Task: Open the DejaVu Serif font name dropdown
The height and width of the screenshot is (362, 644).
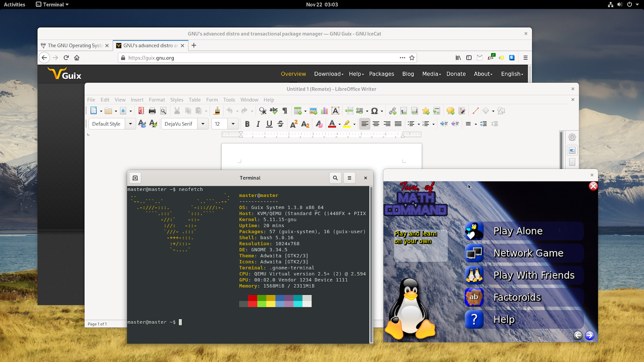Action: (203, 124)
